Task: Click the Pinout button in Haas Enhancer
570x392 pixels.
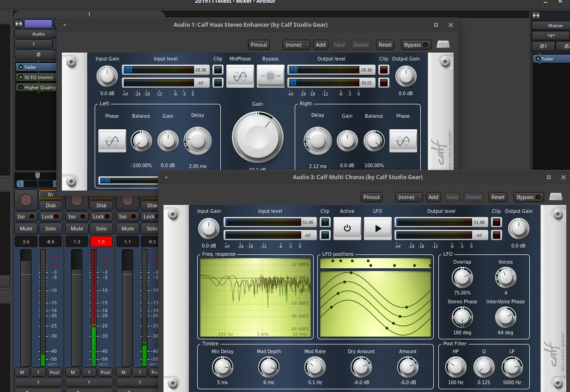Action: 259,44
